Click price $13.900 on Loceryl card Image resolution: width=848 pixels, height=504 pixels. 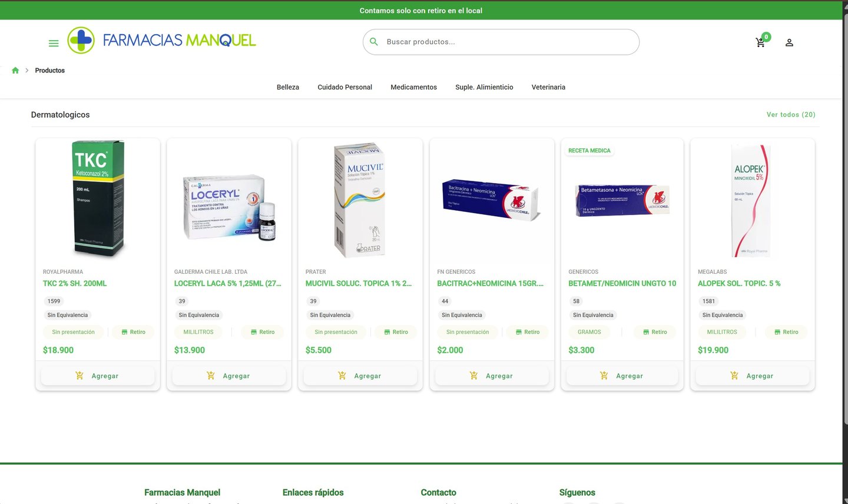pyautogui.click(x=190, y=350)
